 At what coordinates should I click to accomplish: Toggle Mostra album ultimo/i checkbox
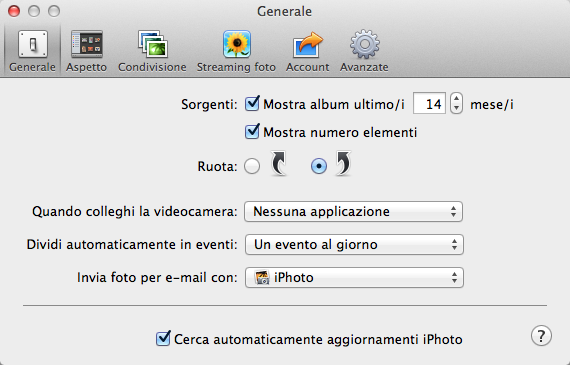click(252, 104)
